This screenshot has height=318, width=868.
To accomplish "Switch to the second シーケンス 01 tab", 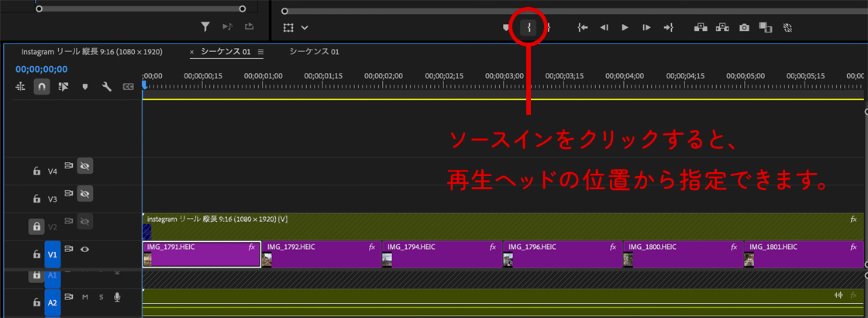I will [314, 52].
